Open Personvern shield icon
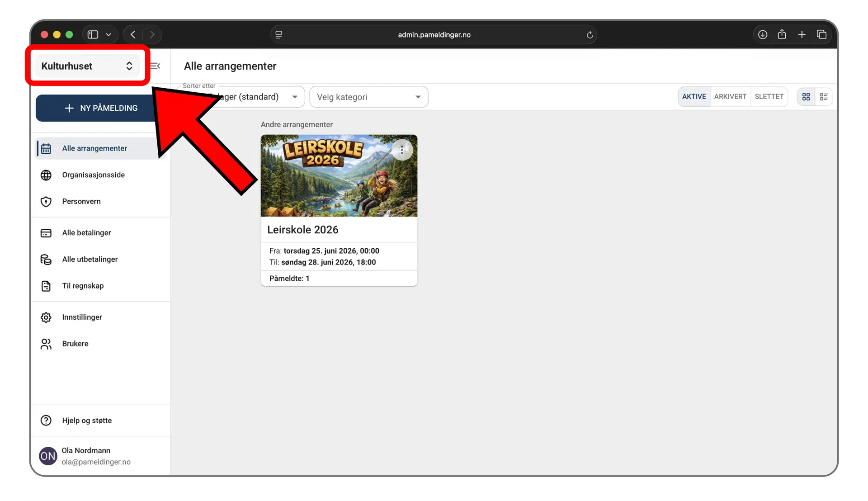Viewport: 868px width, 501px height. tap(46, 202)
